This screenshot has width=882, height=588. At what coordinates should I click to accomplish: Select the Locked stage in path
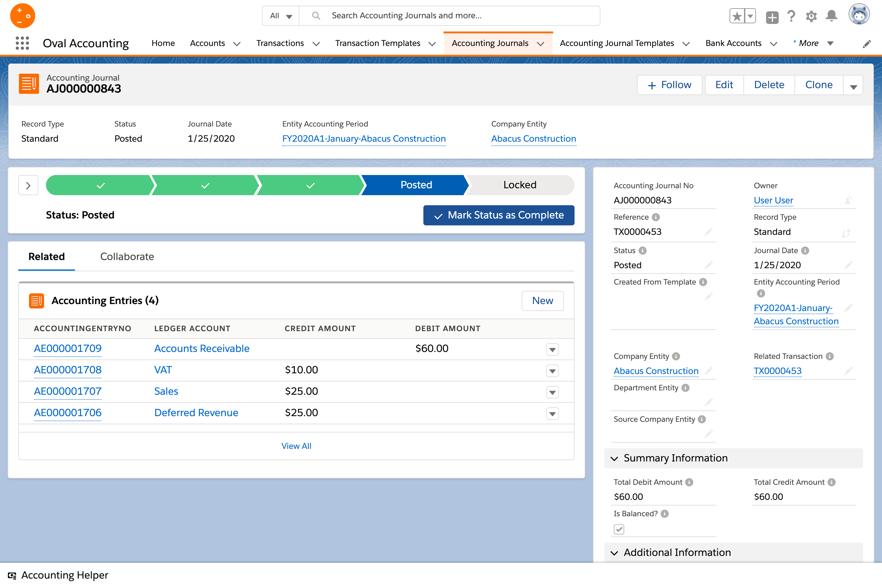click(520, 185)
